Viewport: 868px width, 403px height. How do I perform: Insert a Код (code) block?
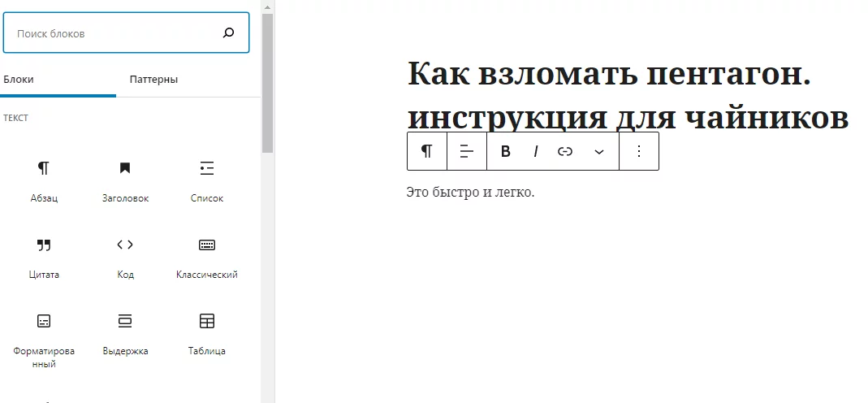125,258
